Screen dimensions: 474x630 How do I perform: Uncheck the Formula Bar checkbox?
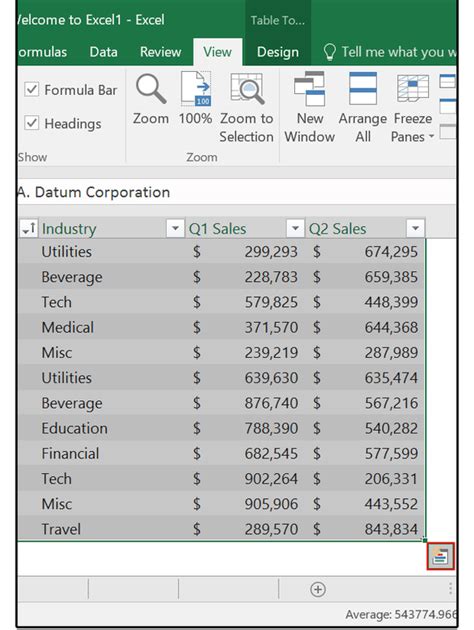pyautogui.click(x=32, y=89)
